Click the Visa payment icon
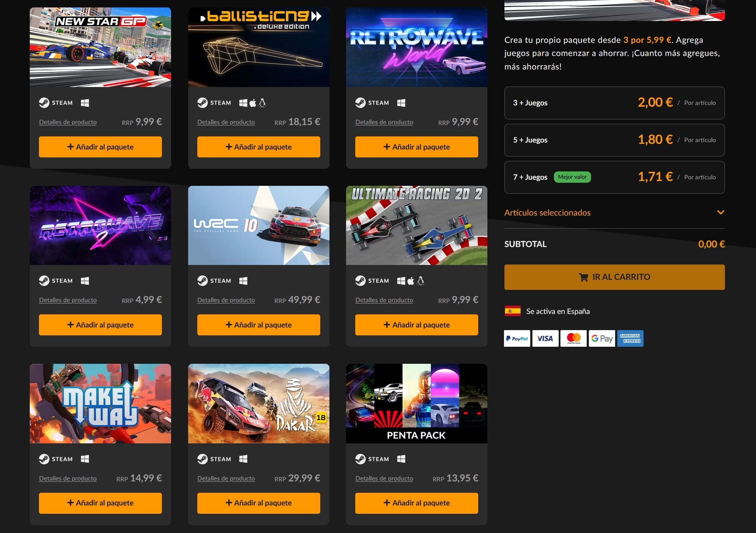The image size is (756, 533). [x=545, y=338]
